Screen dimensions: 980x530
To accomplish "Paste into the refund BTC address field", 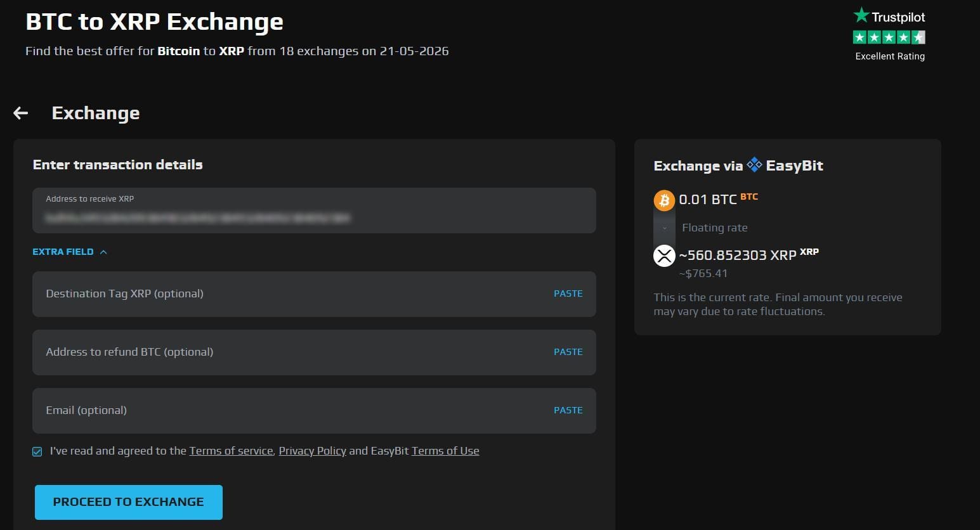I will coord(568,352).
